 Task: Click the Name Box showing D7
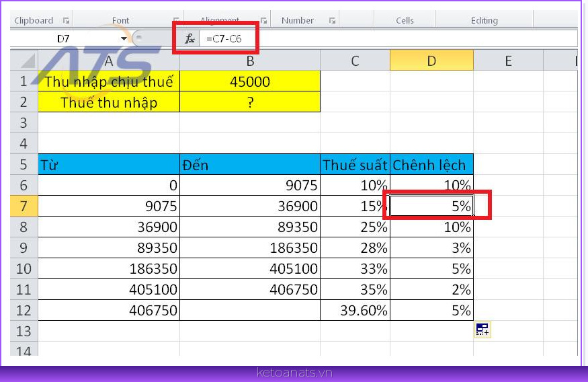click(64, 38)
